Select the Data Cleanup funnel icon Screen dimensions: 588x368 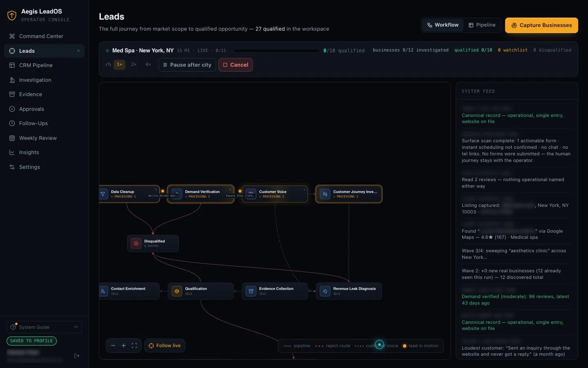[103, 194]
